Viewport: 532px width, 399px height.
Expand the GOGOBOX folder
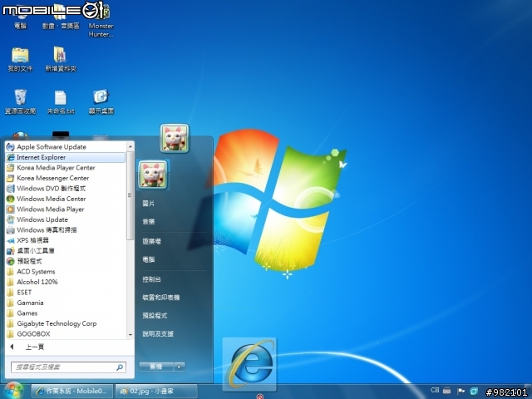point(65,334)
